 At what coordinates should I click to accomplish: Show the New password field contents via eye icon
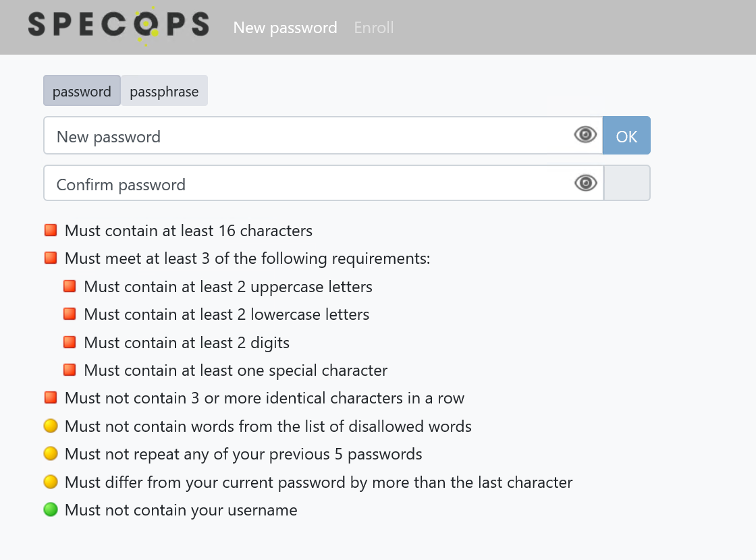coord(585,135)
